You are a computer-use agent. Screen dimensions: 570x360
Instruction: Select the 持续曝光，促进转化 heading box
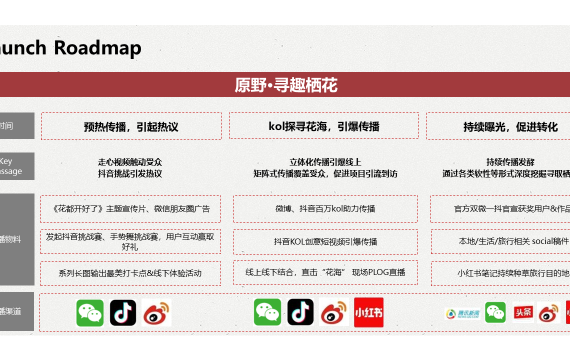pyautogui.click(x=498, y=126)
